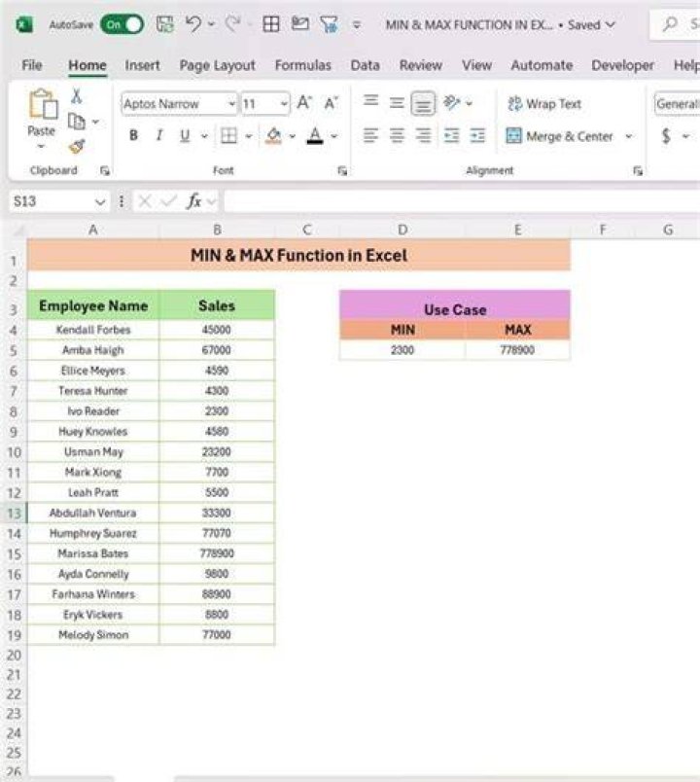Click the Format Painter brush icon

click(77, 146)
